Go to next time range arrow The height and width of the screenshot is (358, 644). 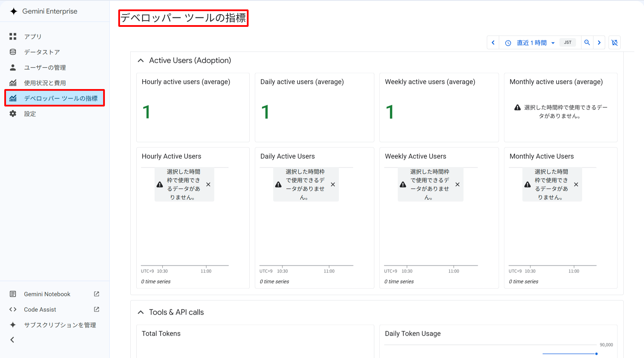point(599,43)
